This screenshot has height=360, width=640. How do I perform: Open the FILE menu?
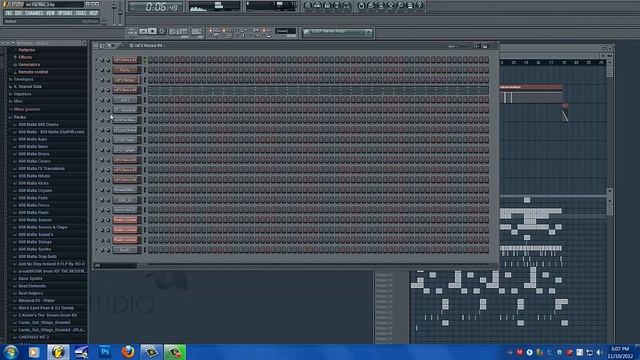point(9,13)
